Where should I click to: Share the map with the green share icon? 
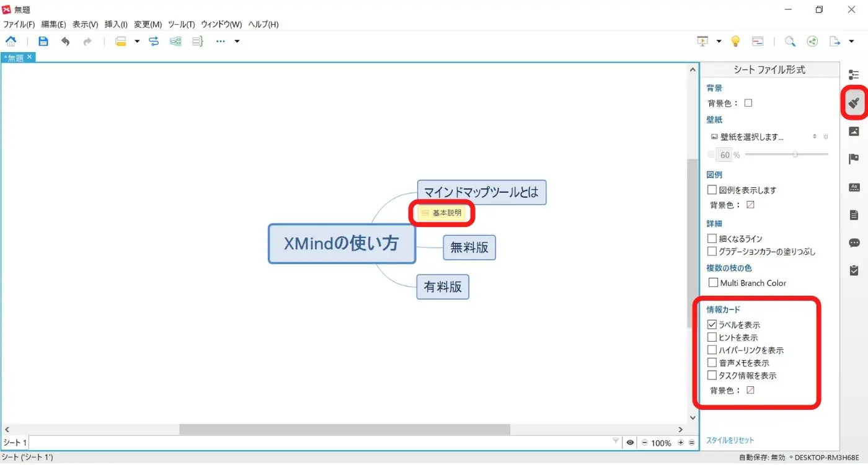point(812,42)
